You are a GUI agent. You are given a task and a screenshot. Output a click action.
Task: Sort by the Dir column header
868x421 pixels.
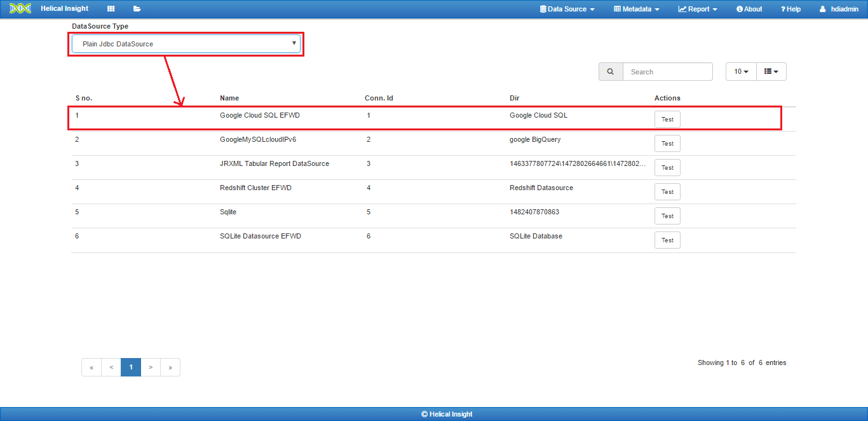[514, 98]
